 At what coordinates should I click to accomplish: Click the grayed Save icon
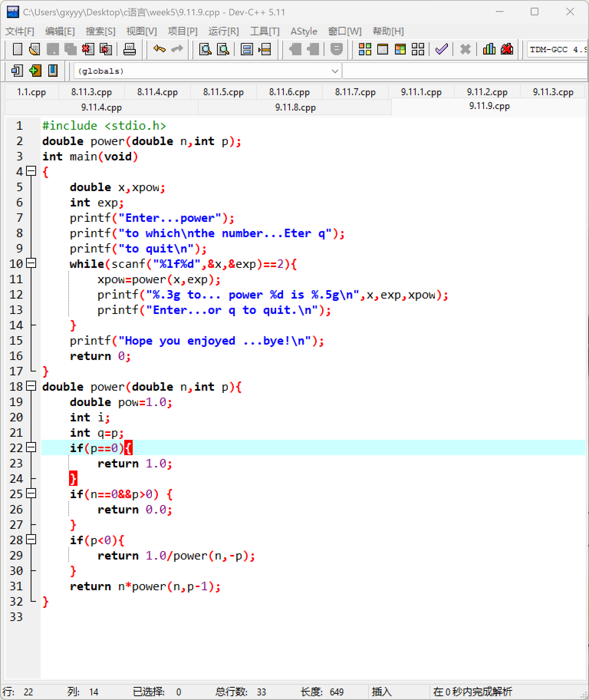point(53,49)
